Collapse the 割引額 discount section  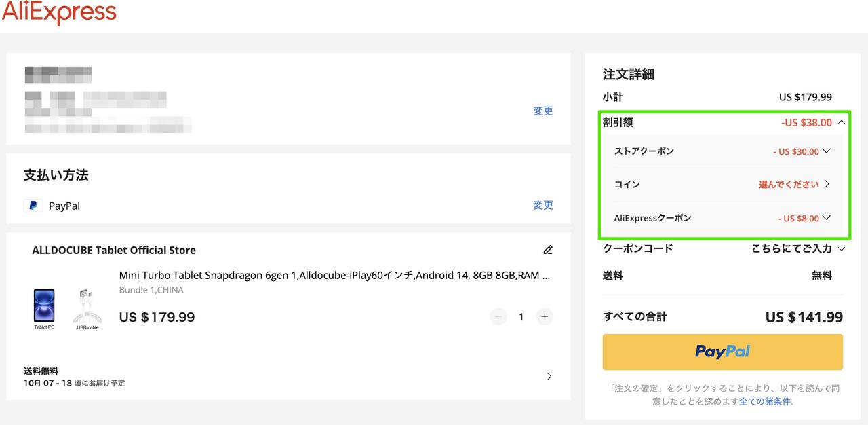(842, 123)
